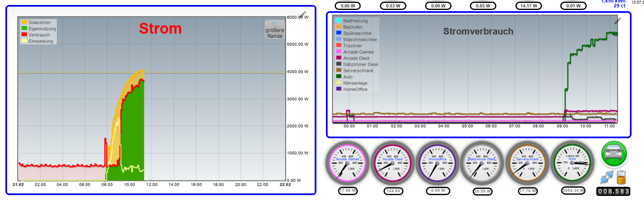
Task: Click the Arcade Games legend entry
Action: pyautogui.click(x=355, y=52)
